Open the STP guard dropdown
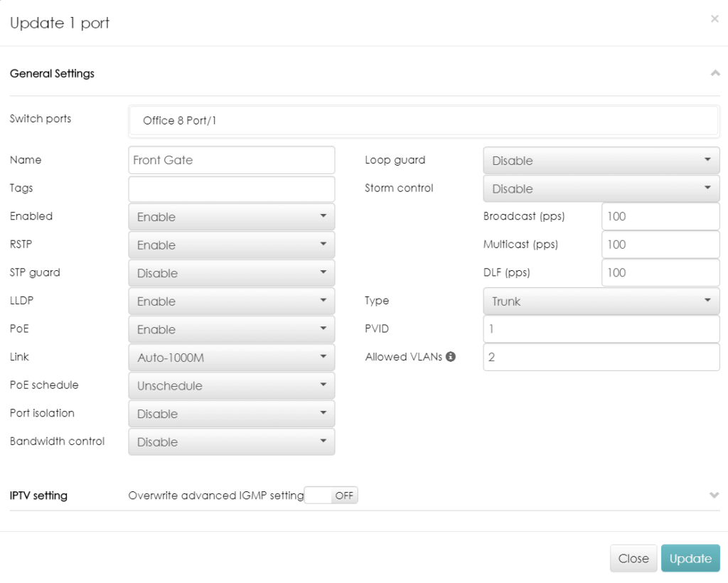 click(231, 273)
